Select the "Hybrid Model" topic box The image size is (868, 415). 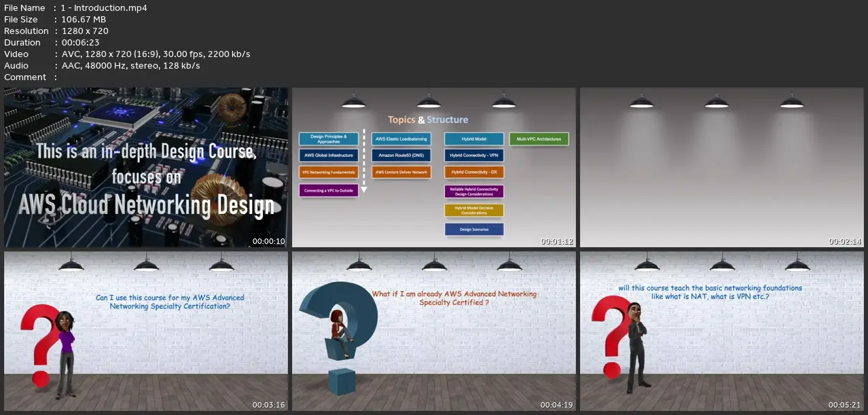coord(474,139)
